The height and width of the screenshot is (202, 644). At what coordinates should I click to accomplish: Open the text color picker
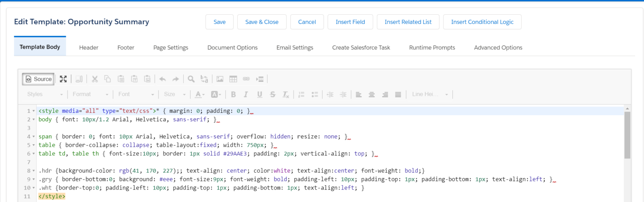pyautogui.click(x=200, y=94)
